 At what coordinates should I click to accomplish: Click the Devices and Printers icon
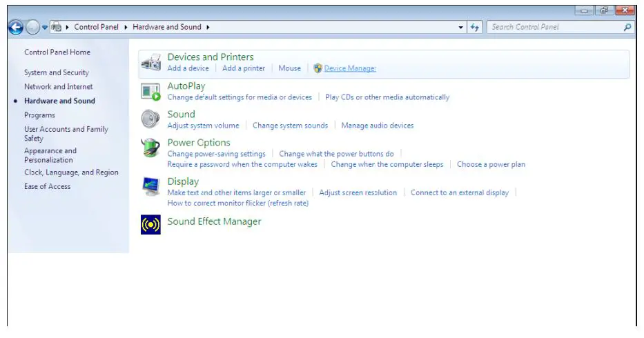point(150,62)
